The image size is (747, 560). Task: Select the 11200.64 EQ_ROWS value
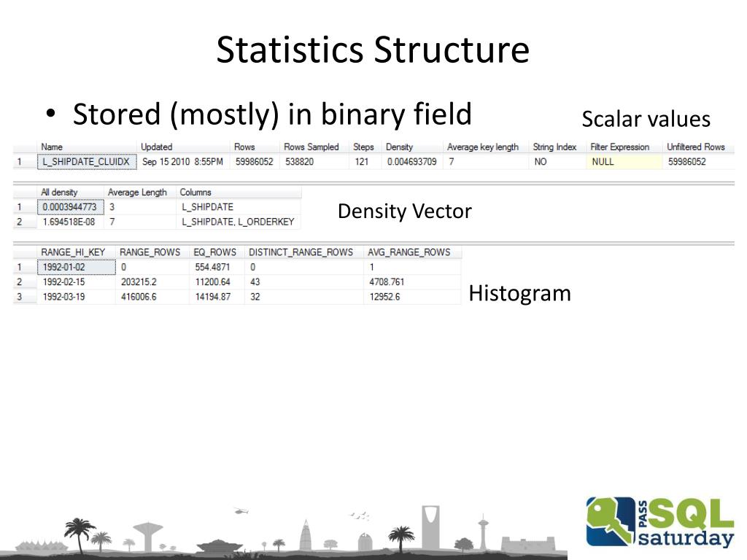tap(212, 281)
